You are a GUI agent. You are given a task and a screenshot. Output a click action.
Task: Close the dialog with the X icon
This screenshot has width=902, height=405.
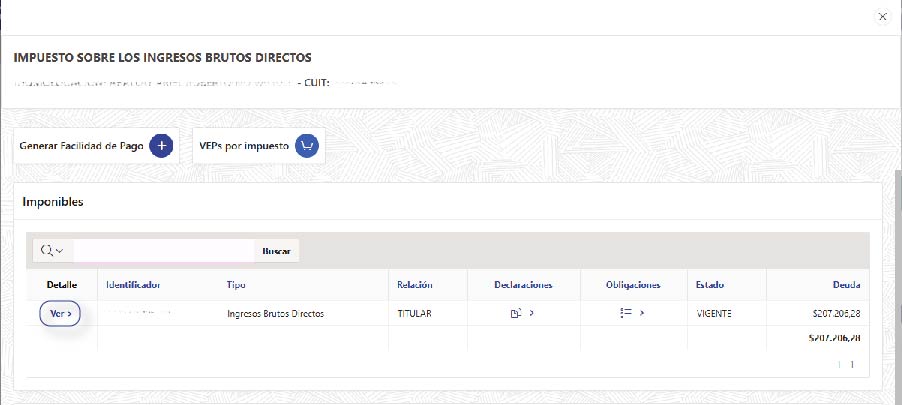tap(881, 16)
